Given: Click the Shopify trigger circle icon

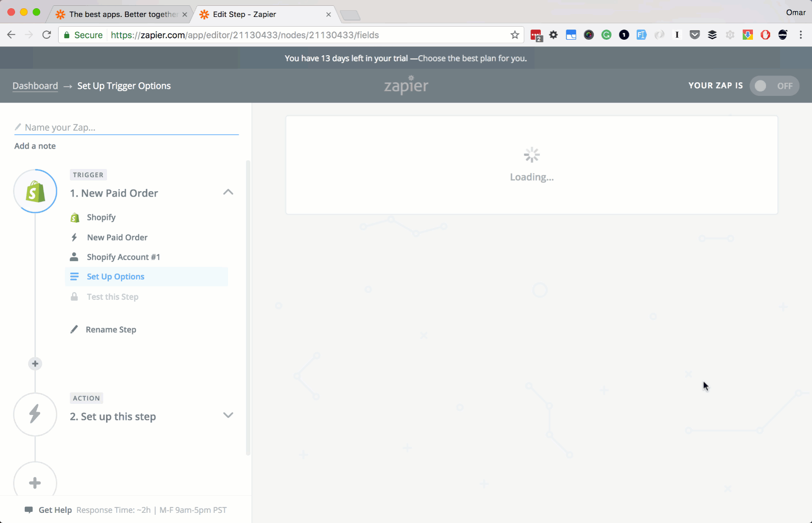Looking at the screenshot, I should (x=35, y=191).
